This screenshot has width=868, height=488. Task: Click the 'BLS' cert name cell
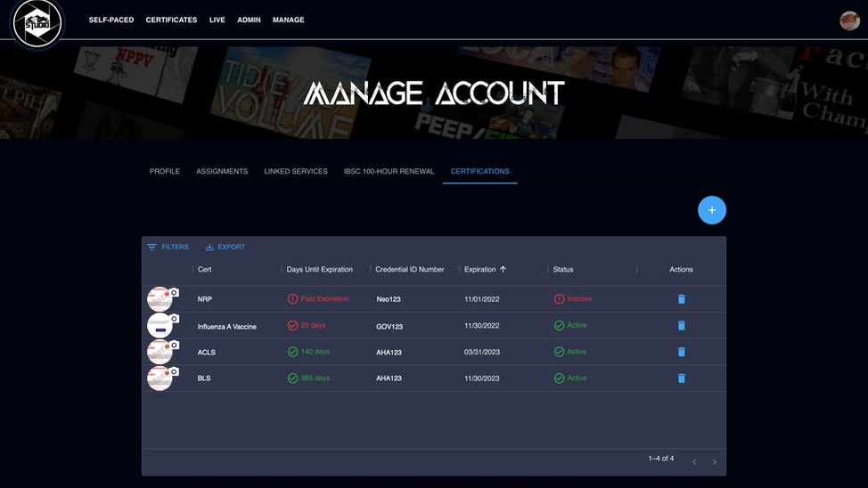pyautogui.click(x=204, y=378)
